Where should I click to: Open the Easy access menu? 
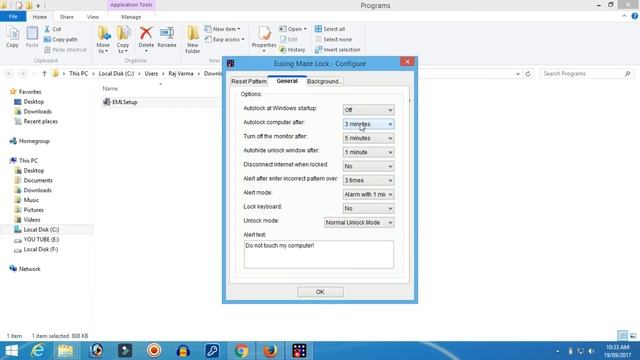(x=224, y=39)
